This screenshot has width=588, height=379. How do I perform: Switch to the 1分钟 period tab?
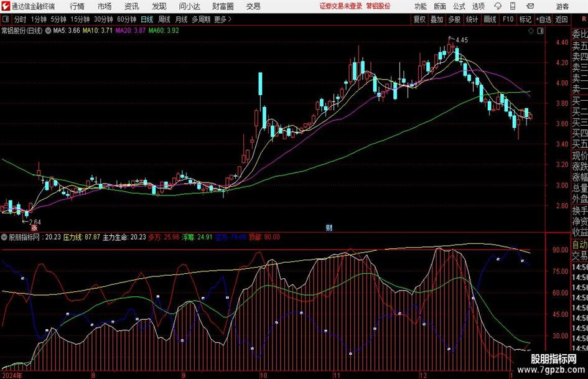point(39,19)
